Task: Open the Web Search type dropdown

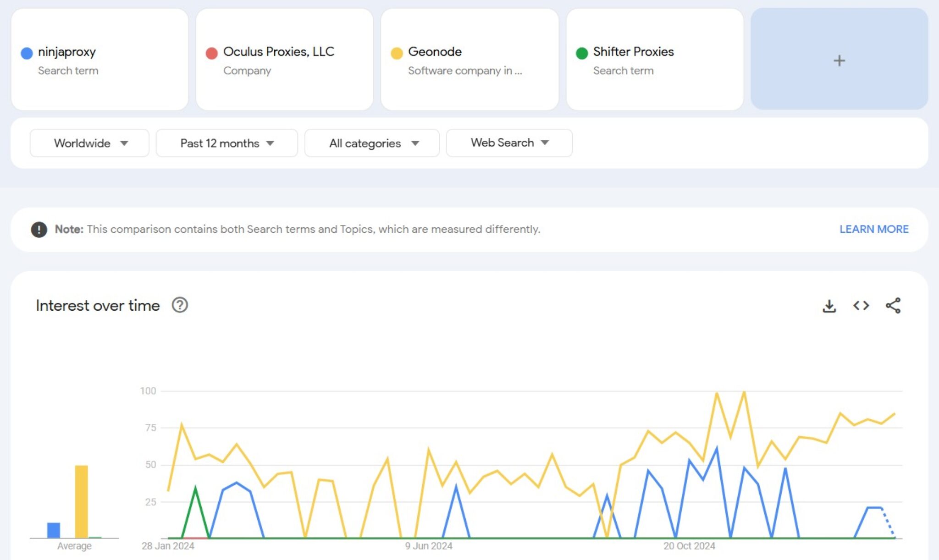Action: (x=508, y=143)
